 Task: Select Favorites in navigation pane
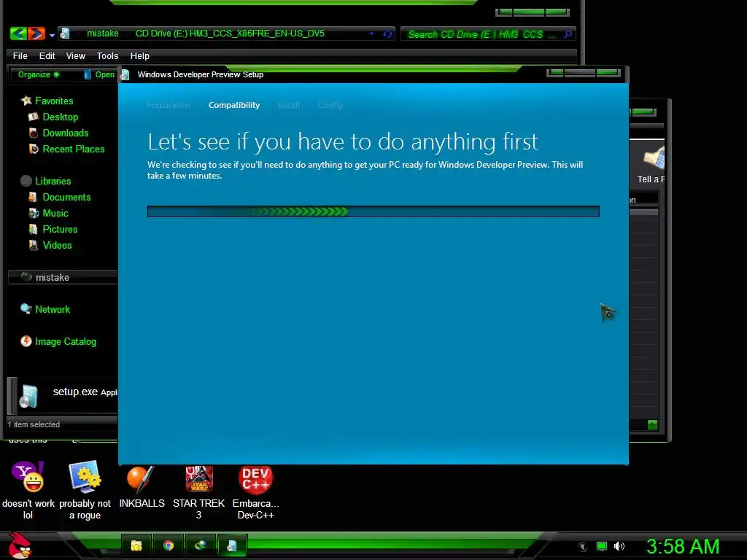coord(54,101)
